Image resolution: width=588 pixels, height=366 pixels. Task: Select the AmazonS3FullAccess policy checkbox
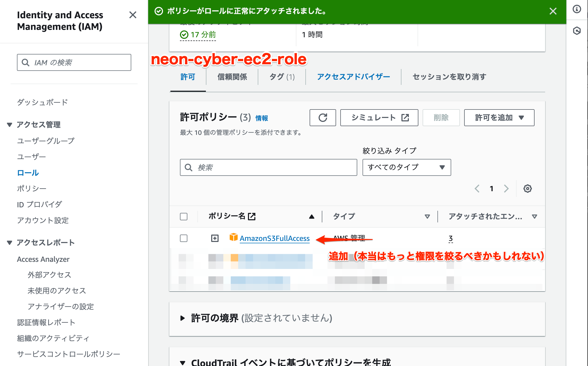184,238
